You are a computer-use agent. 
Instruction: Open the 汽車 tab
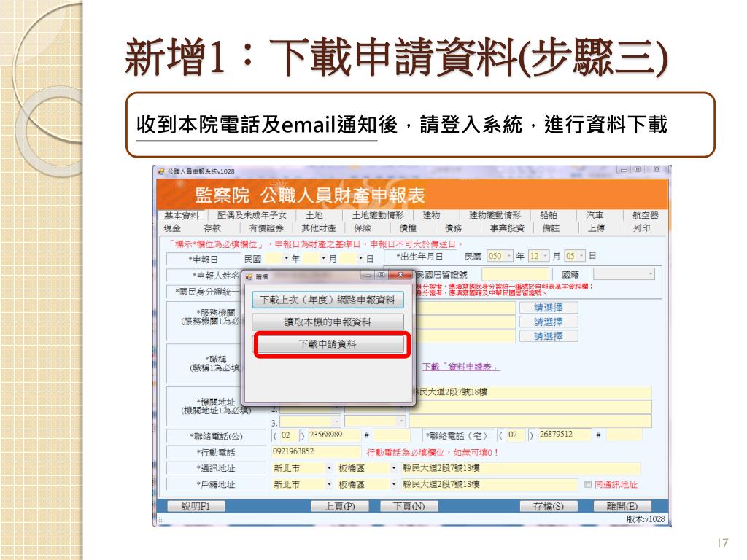[x=595, y=215]
